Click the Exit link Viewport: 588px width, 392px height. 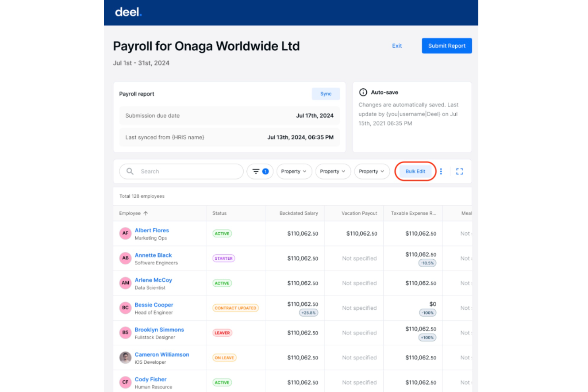click(397, 46)
